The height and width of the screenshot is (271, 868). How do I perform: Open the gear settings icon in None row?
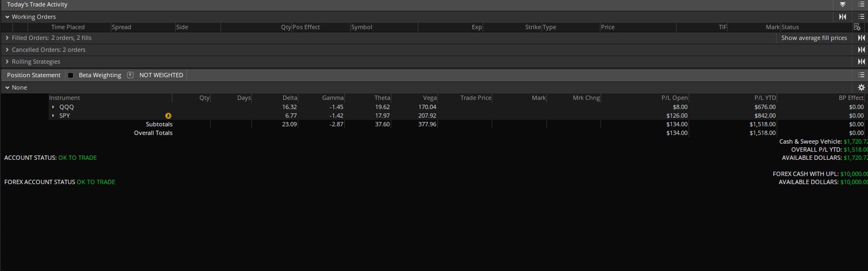click(x=861, y=87)
